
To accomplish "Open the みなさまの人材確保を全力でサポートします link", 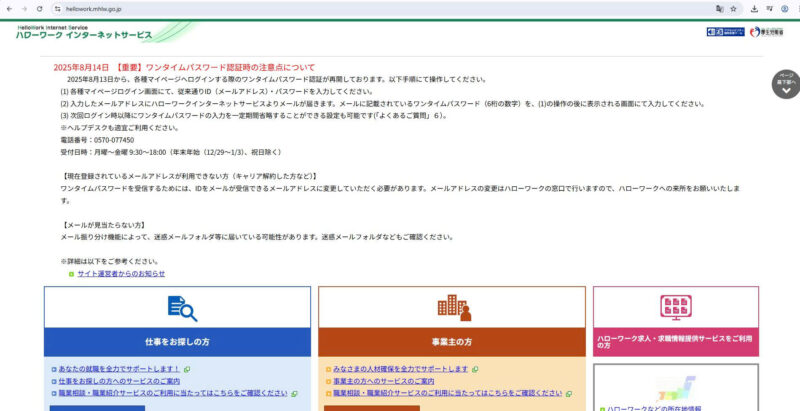I will click(401, 369).
